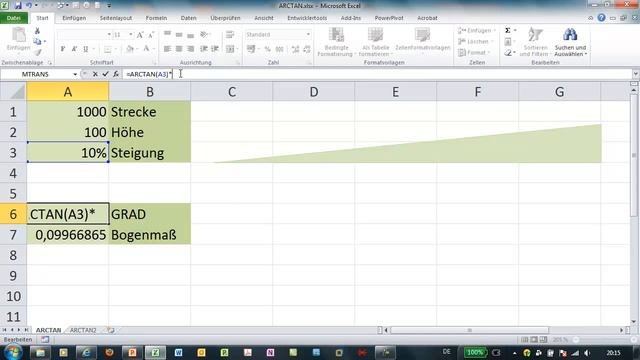Switch to the Seitenlayout ribbon tab
Viewport: 640px width, 360px height.
[116, 18]
